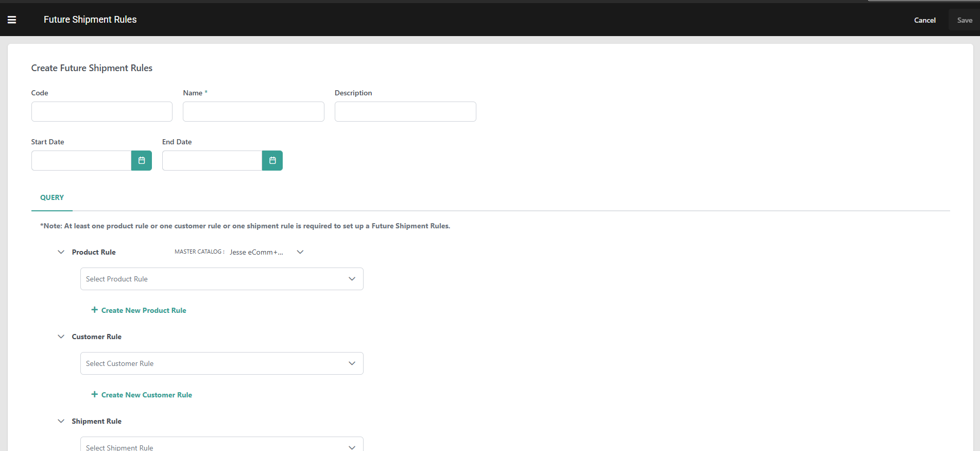Open the hamburger navigation menu
980x451 pixels.
12,20
